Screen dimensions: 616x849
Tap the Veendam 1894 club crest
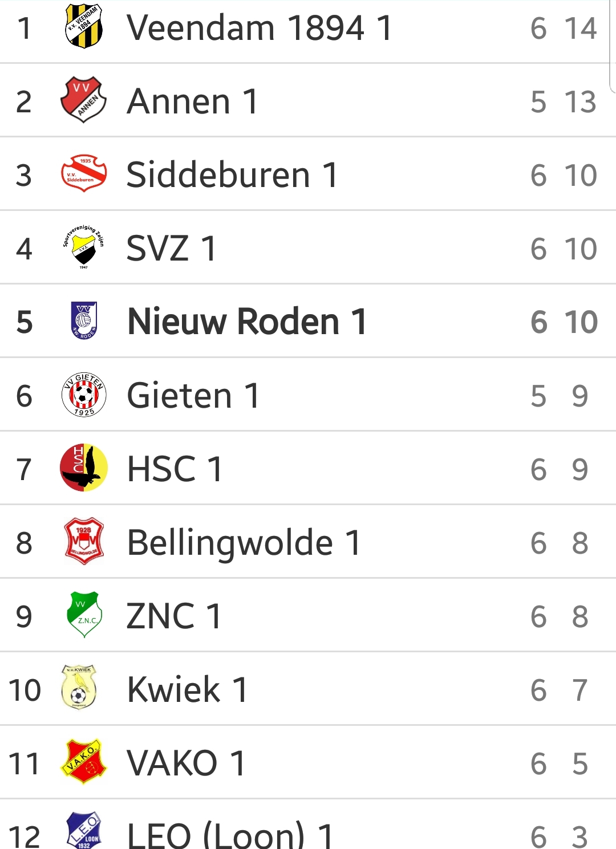tap(84, 26)
